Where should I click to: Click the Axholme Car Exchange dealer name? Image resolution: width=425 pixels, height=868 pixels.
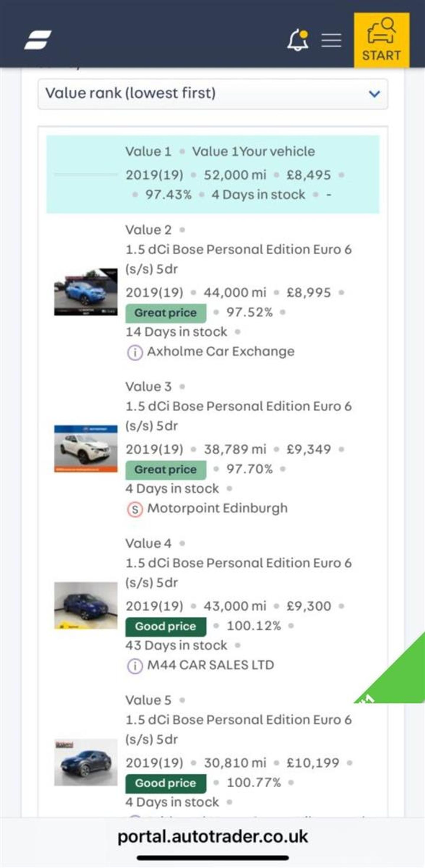pos(220,351)
